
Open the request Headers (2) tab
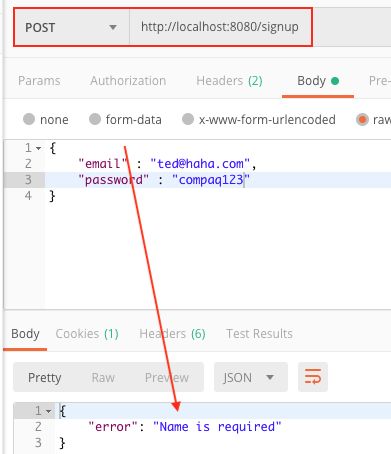pos(229,81)
